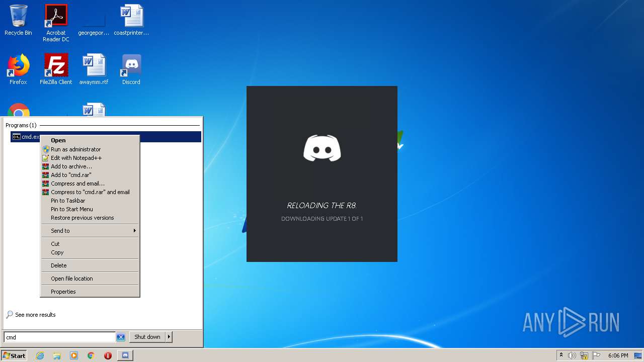Focus the Start menu search field

(x=60, y=337)
